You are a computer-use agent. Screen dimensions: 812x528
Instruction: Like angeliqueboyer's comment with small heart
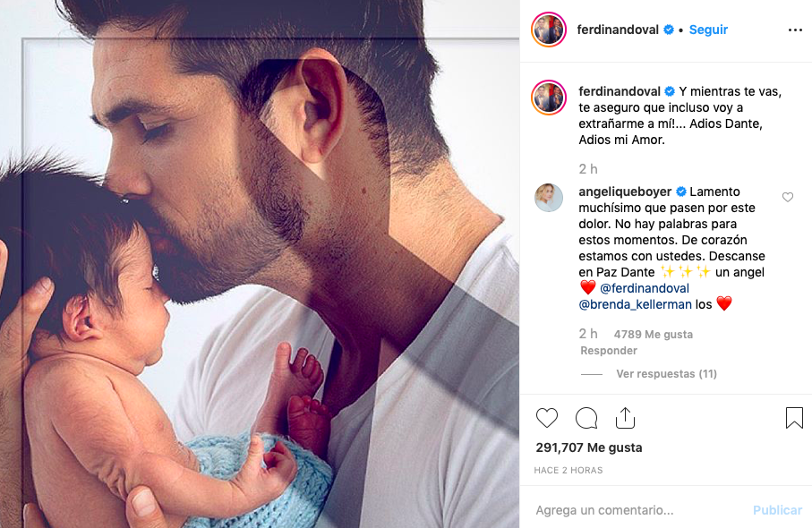pos(788,197)
